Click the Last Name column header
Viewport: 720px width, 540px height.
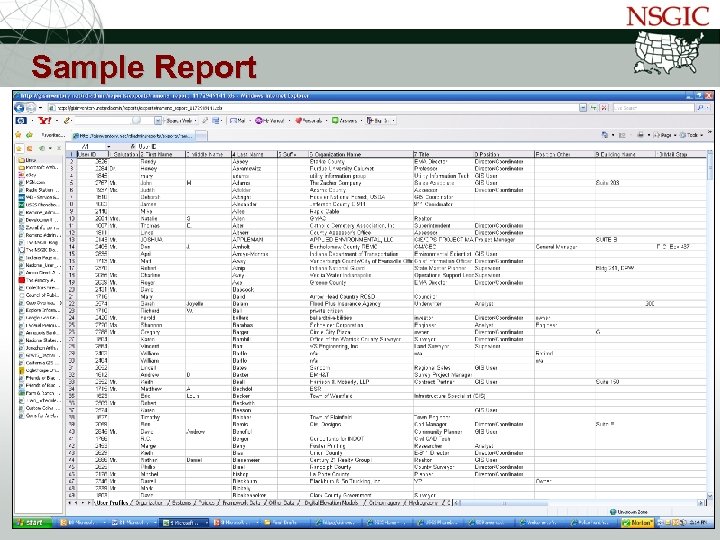[254, 154]
